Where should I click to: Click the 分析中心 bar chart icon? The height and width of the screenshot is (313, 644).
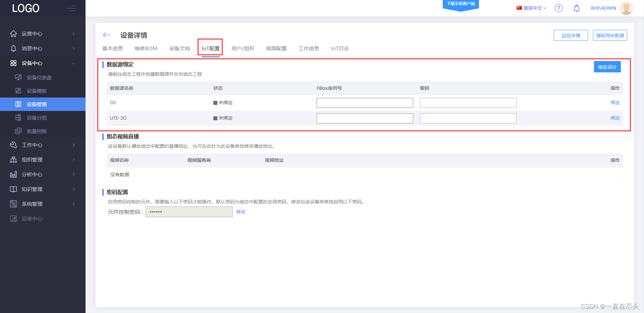[13, 174]
